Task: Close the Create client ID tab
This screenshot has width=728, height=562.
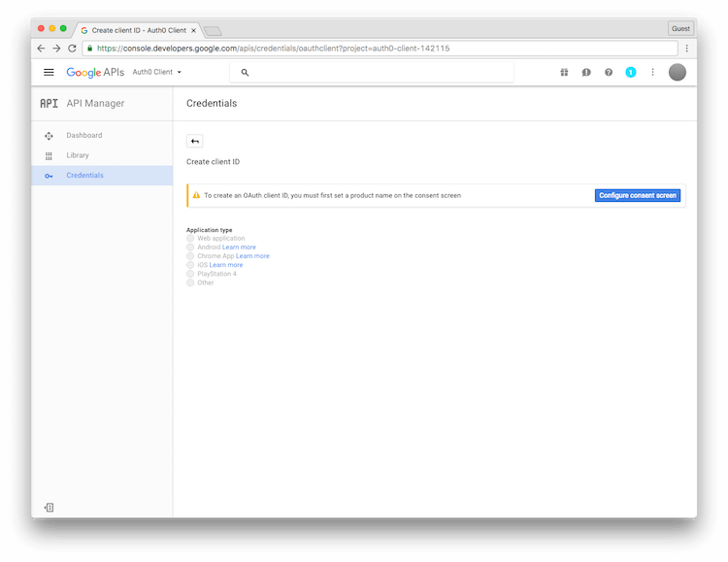Action: [x=193, y=31]
